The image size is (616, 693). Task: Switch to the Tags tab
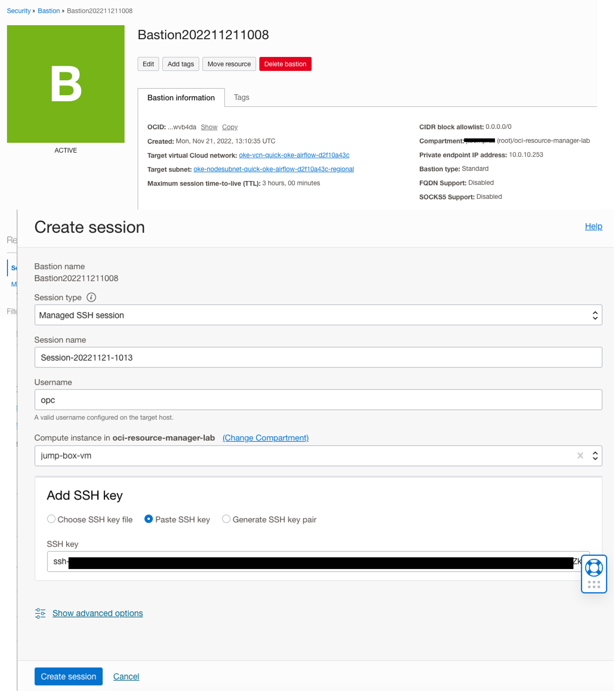coord(241,97)
